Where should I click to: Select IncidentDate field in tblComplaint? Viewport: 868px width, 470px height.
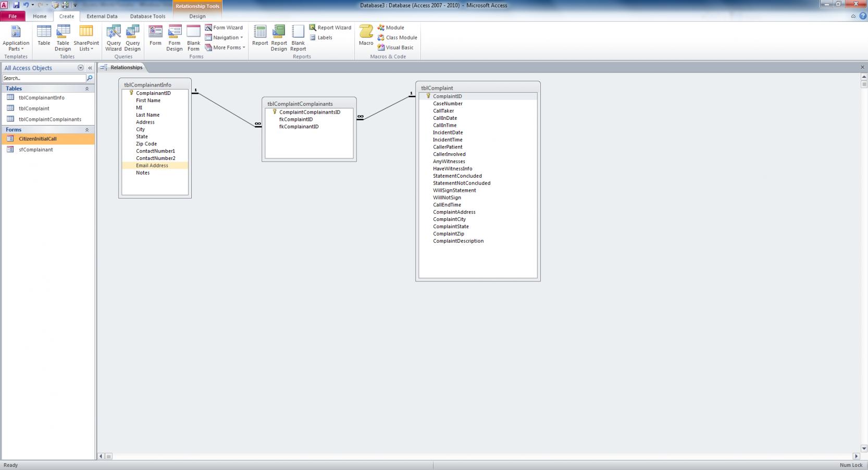(x=478, y=132)
